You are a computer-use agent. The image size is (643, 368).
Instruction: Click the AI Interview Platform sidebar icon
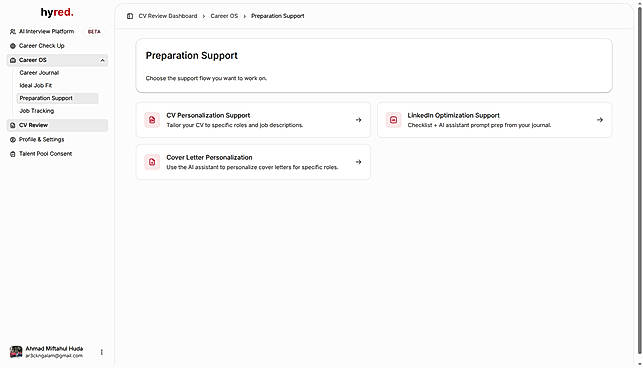tap(13, 32)
